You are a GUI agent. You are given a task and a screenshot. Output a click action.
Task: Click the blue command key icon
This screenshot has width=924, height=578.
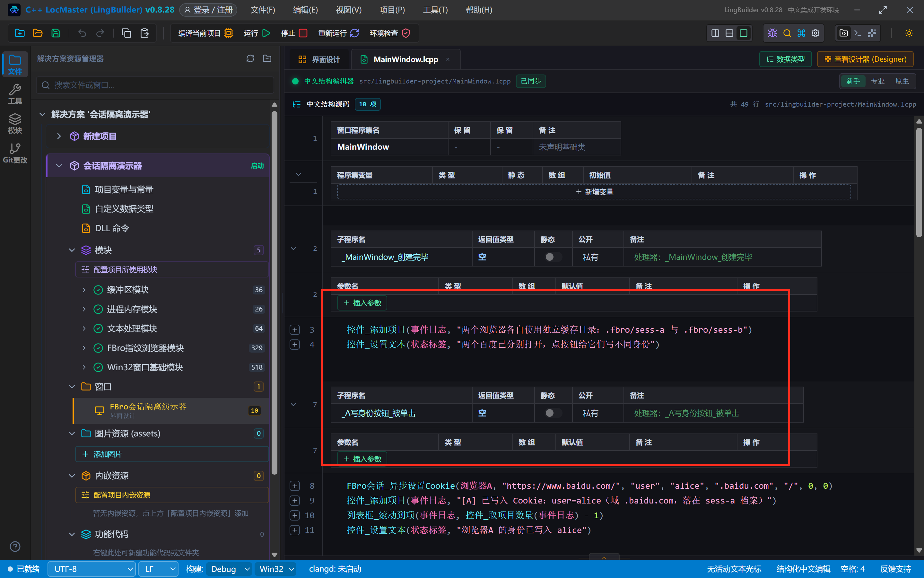click(801, 33)
